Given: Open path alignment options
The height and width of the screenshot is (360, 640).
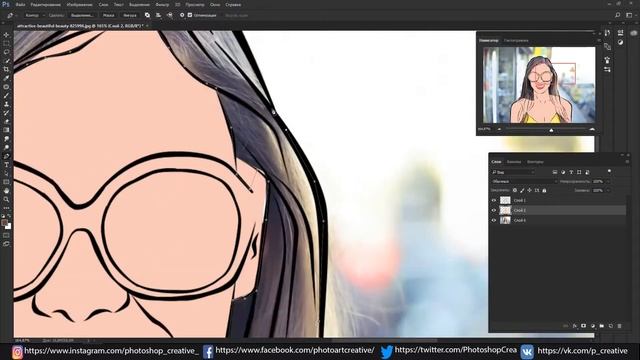Looking at the screenshot, I should (x=158, y=16).
